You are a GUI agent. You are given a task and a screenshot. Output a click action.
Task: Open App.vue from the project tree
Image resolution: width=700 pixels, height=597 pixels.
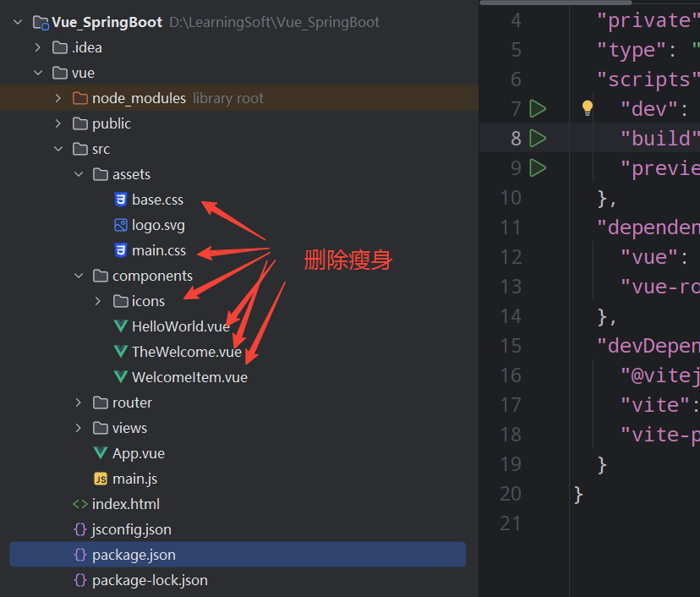(x=139, y=453)
